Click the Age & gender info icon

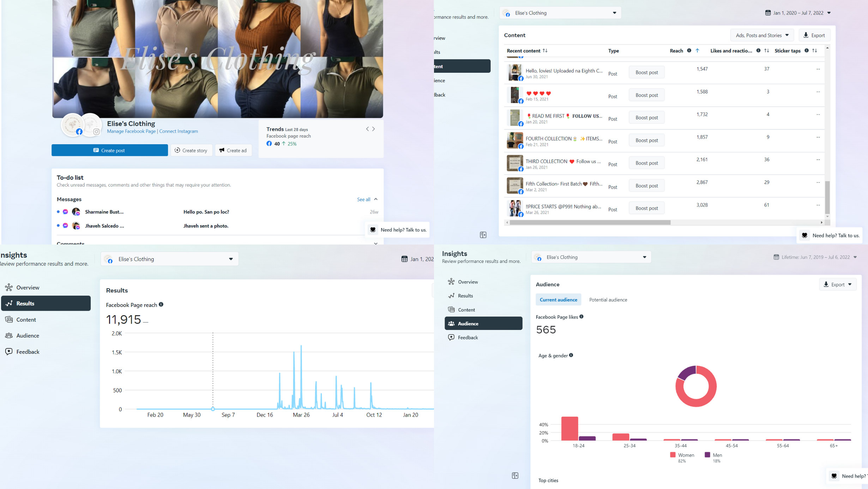point(571,355)
